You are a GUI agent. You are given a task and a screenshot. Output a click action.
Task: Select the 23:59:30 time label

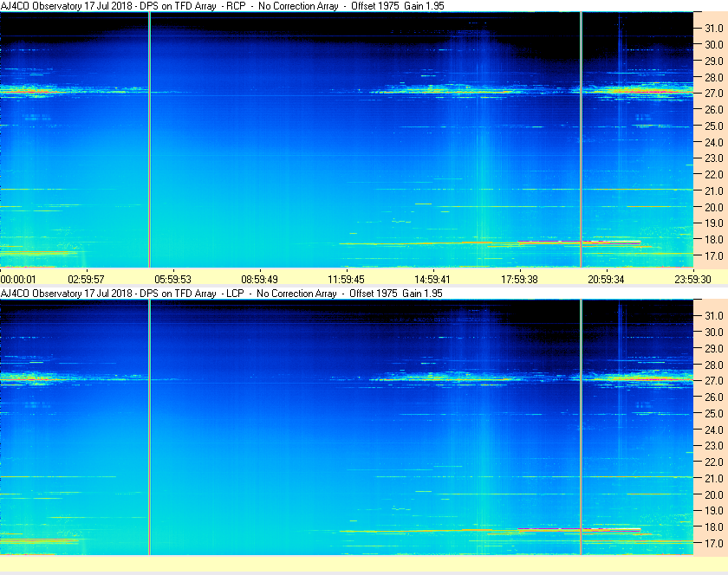click(x=692, y=280)
